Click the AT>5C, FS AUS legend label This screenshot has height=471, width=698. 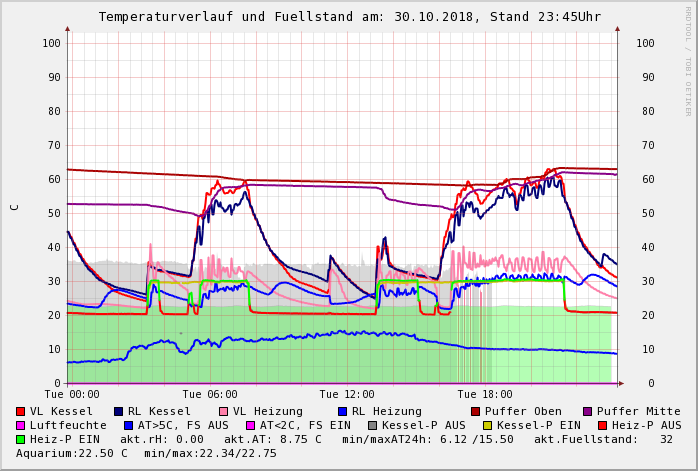click(x=183, y=425)
